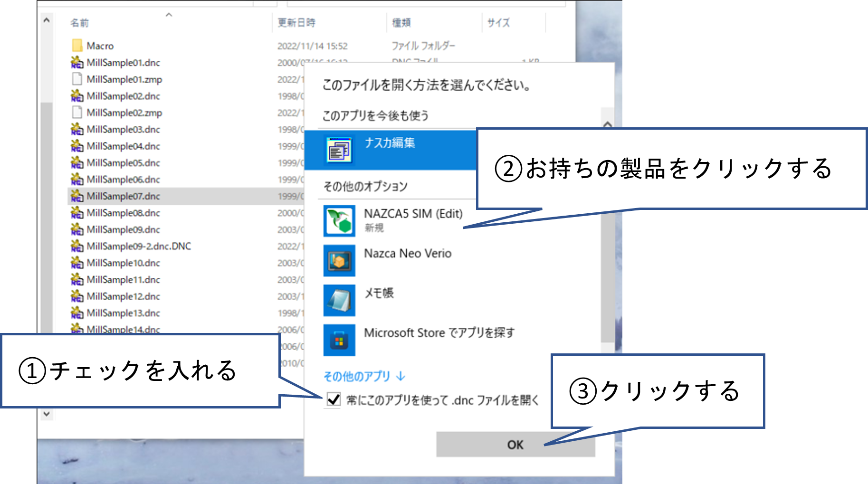The image size is (868, 484).
Task: Expand その他のアプリ to show more apps
Action: [364, 376]
